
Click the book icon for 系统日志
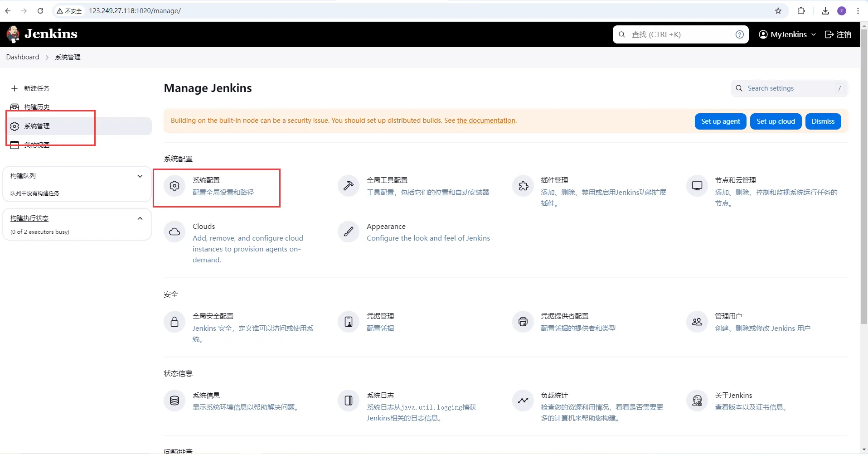pyautogui.click(x=349, y=401)
